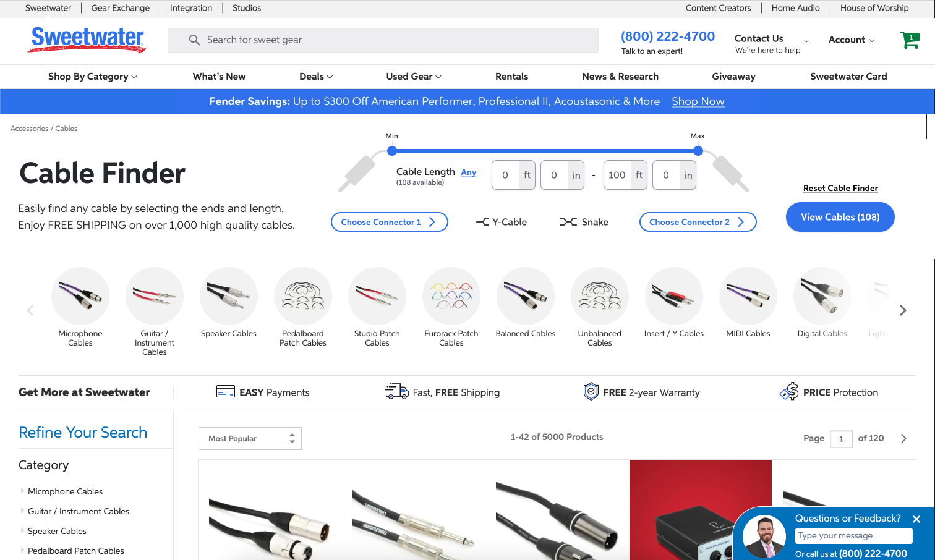Open the Choose Connector 1 selector
This screenshot has width=935, height=560.
tap(389, 222)
